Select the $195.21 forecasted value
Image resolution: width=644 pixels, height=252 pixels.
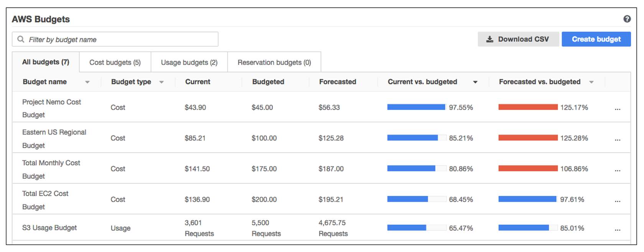coord(331,199)
